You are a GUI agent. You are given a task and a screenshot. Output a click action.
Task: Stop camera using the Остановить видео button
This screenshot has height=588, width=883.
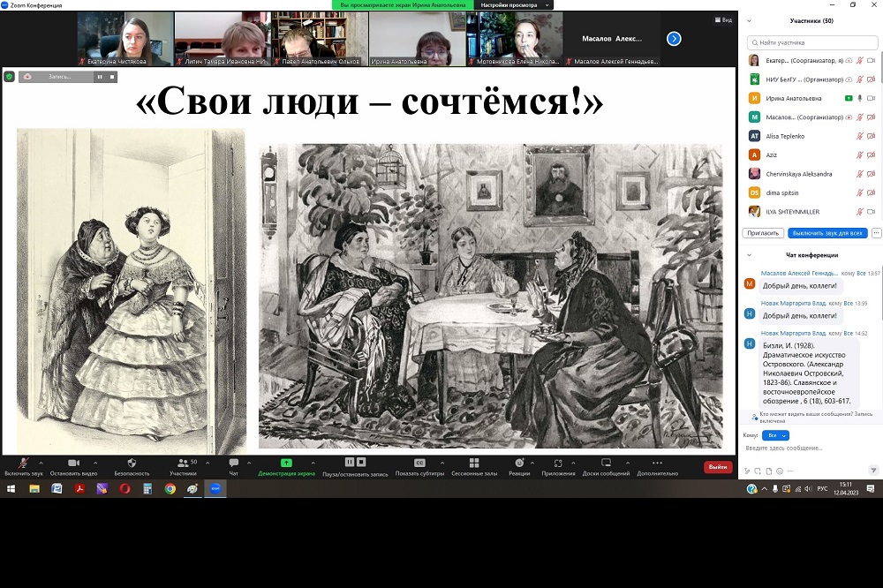coord(73,464)
